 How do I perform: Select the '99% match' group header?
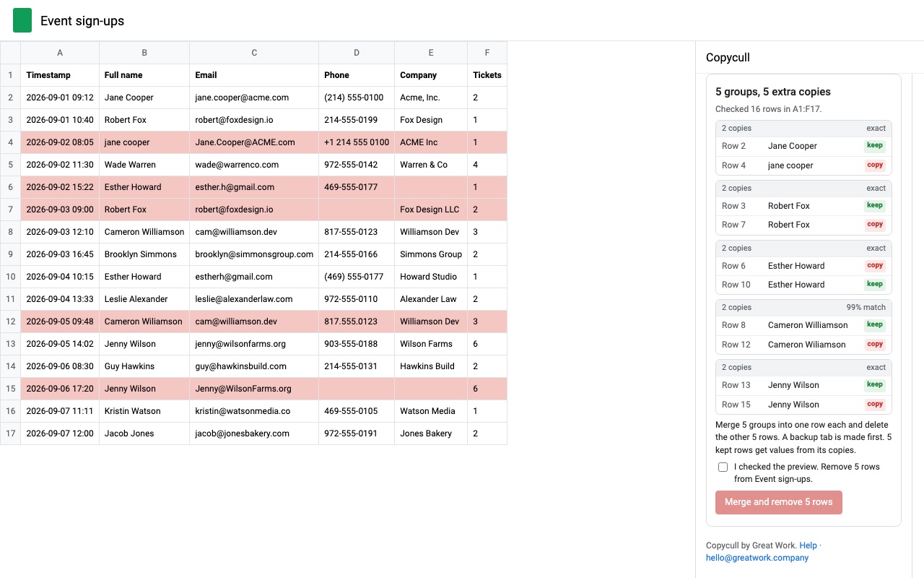[803, 307]
